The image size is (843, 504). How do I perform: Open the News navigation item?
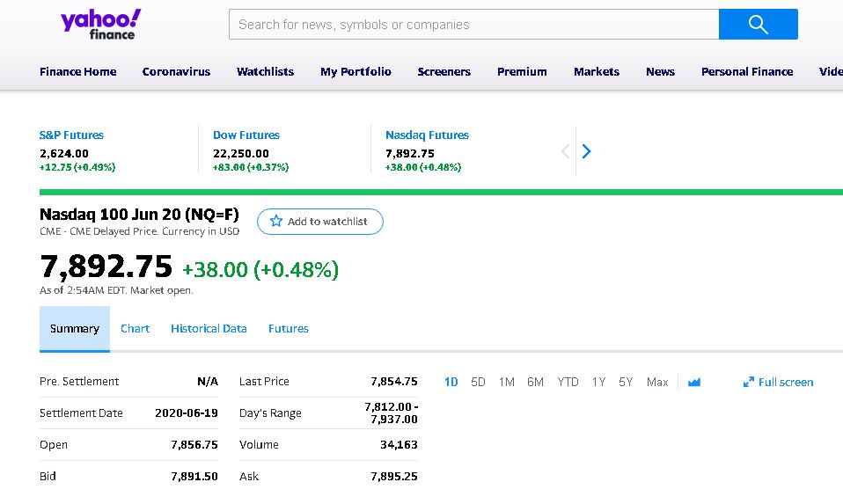pyautogui.click(x=660, y=71)
